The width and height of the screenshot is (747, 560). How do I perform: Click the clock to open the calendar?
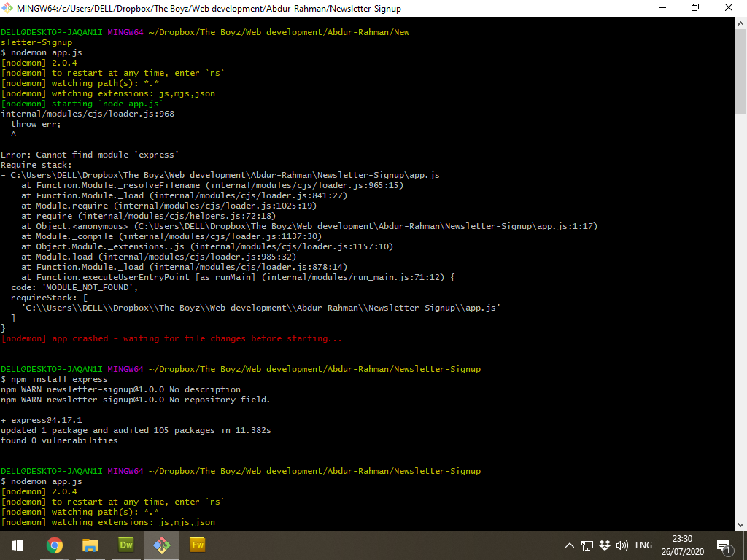point(682,544)
